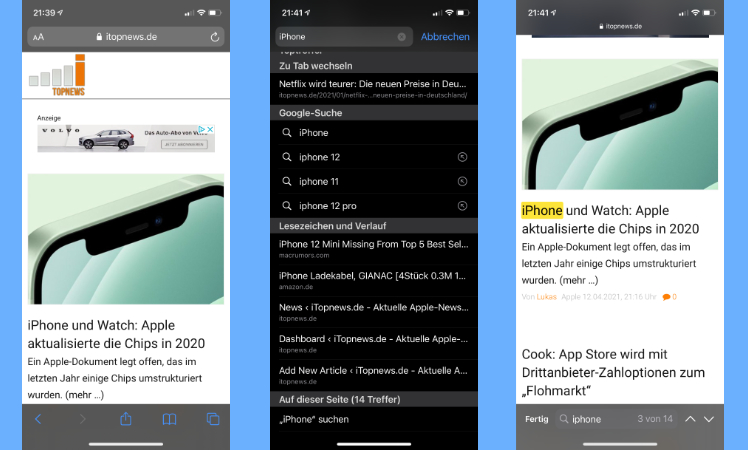
Task: Clear the 'iPhone' text in the address field
Action: pos(401,37)
